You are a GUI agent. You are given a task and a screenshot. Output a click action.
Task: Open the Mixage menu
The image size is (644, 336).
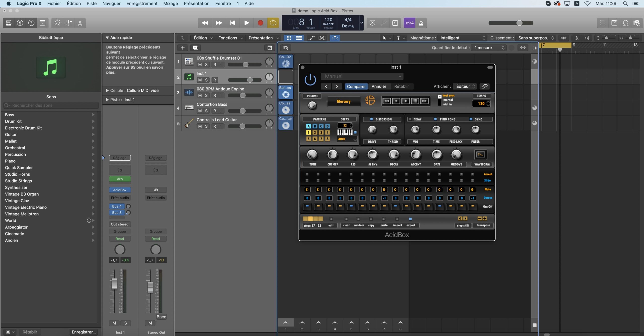(x=170, y=4)
